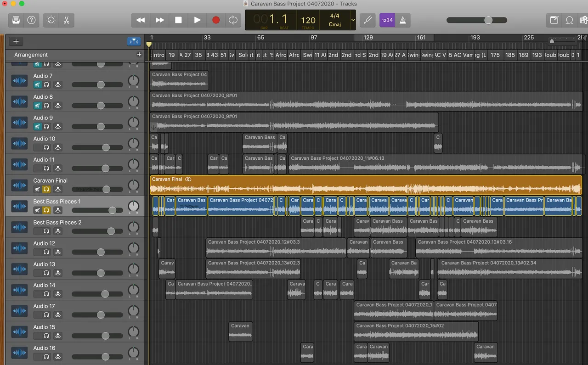Viewport: 588px width, 365px height.
Task: Click the Audio 8 track waveform icon
Action: [x=20, y=102]
